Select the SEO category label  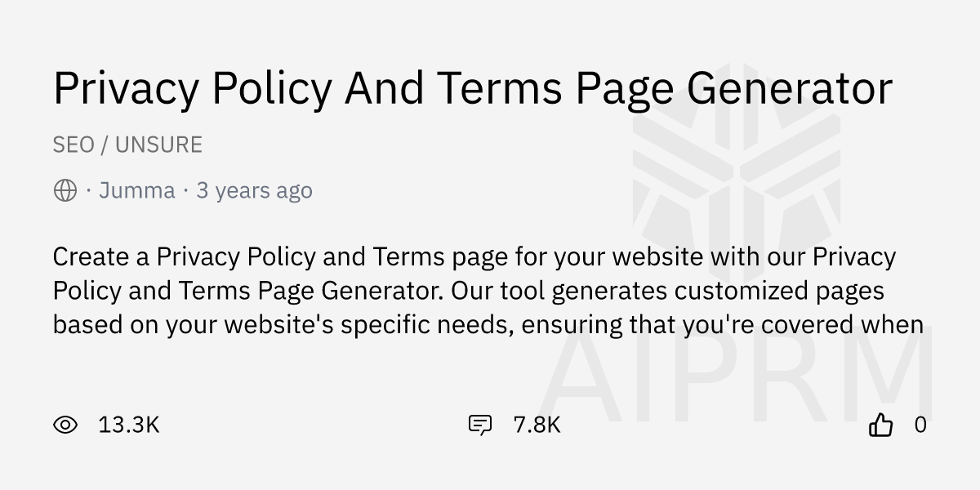73,145
